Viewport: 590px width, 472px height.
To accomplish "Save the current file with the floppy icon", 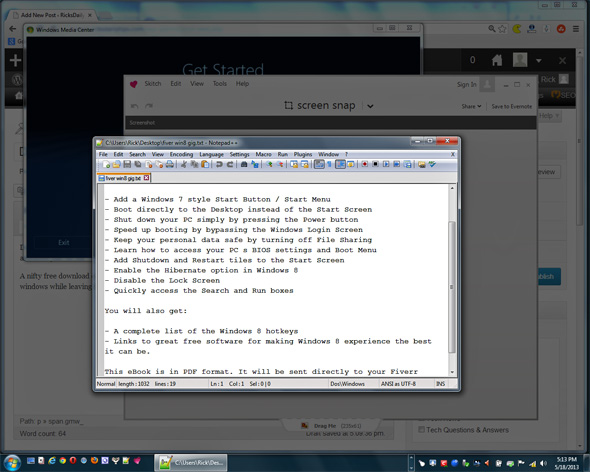I will click(x=127, y=164).
